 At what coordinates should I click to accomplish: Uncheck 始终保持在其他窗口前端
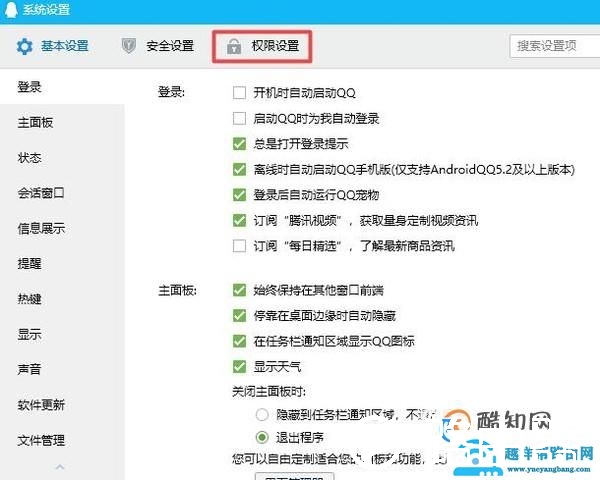coord(239,290)
